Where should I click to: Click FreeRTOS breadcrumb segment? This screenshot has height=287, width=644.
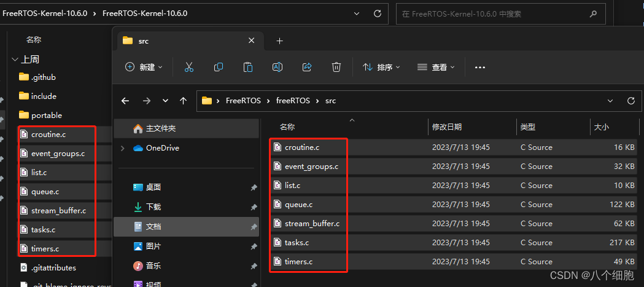coord(243,101)
